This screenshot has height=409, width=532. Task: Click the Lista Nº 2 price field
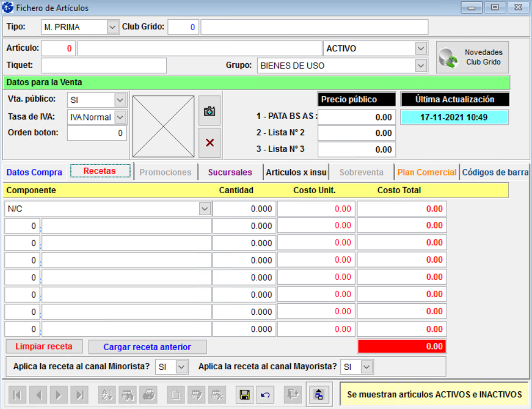pos(356,133)
